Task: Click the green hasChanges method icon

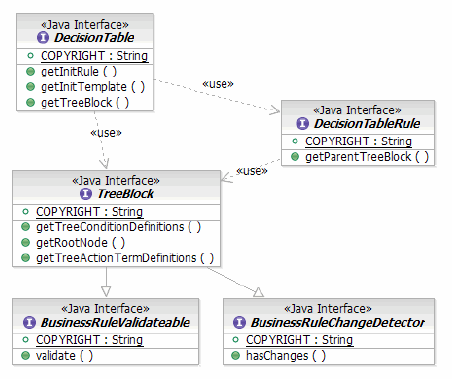Action: [x=235, y=356]
